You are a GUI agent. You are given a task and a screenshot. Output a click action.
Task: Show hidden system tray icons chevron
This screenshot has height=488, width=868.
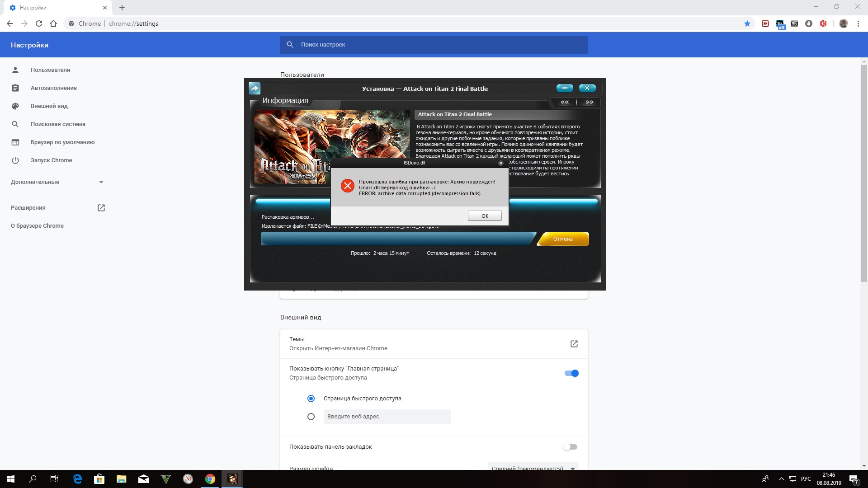coord(781,479)
